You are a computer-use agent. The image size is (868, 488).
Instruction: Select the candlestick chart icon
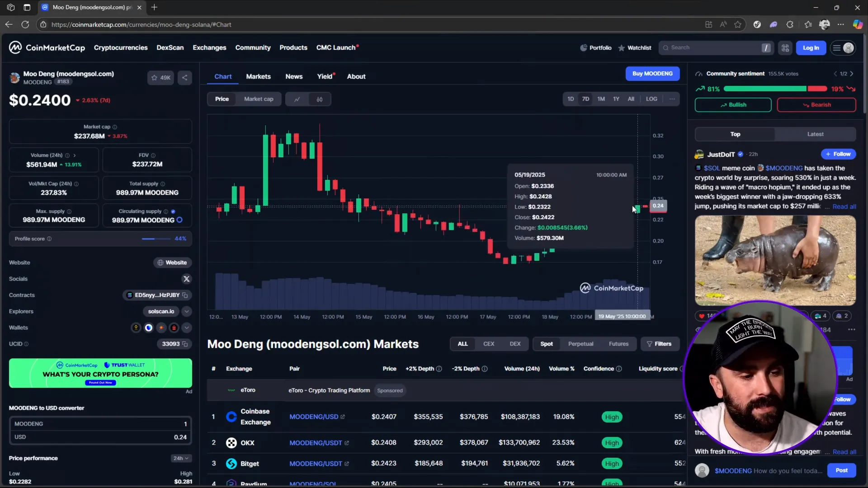pos(320,99)
